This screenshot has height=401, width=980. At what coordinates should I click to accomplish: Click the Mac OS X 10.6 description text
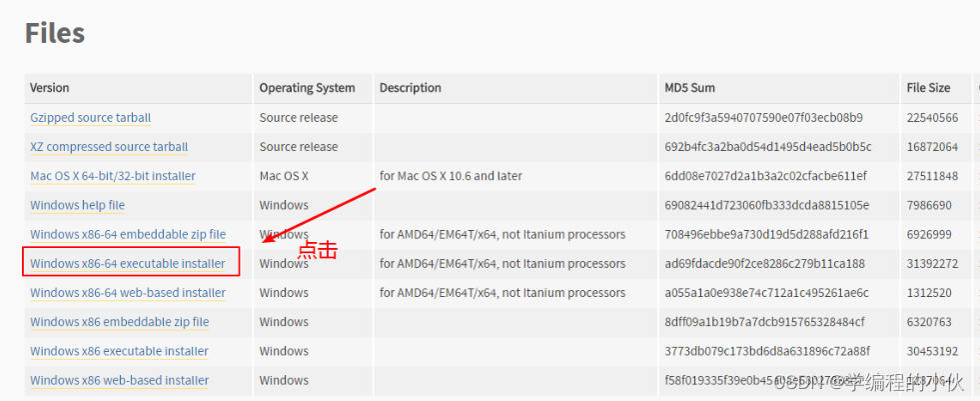[451, 176]
